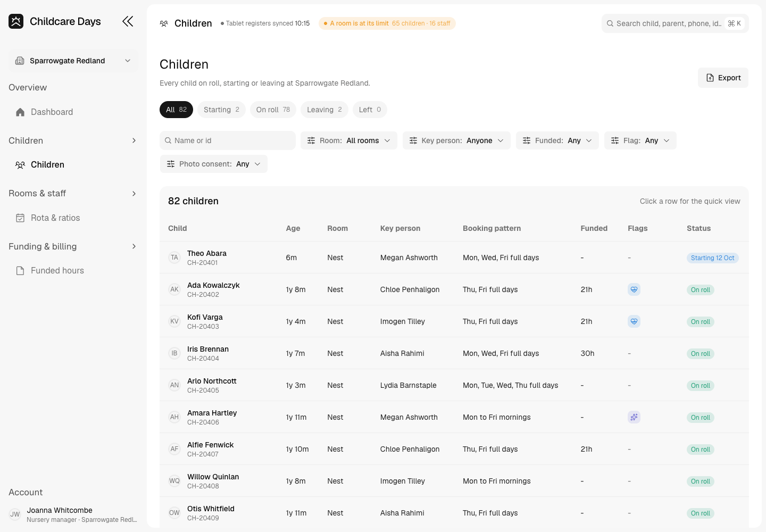Click the Iris Brennan avatar initials IB
Image resolution: width=766 pixels, height=532 pixels.
point(174,353)
